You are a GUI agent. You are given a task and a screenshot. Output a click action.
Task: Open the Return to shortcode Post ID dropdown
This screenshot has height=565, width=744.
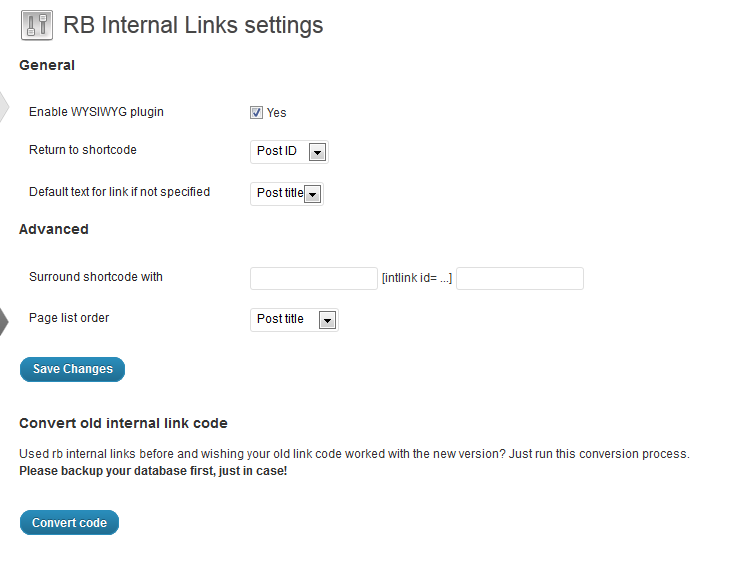(288, 152)
